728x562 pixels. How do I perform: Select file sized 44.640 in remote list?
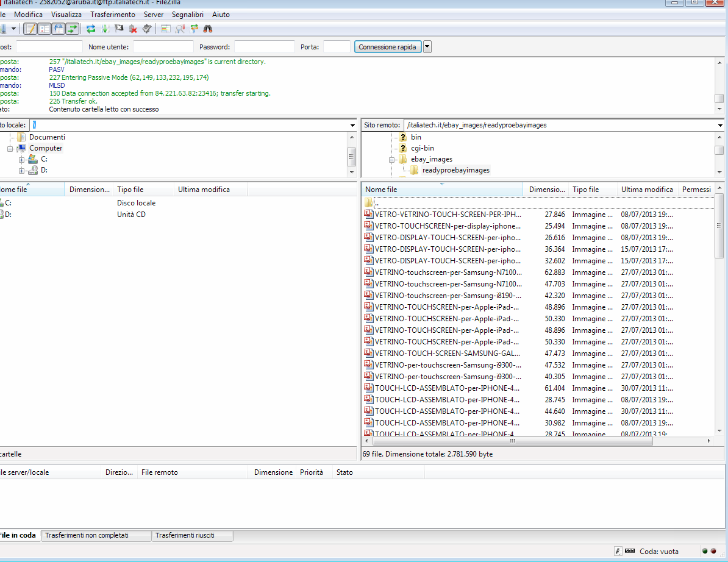[538, 411]
